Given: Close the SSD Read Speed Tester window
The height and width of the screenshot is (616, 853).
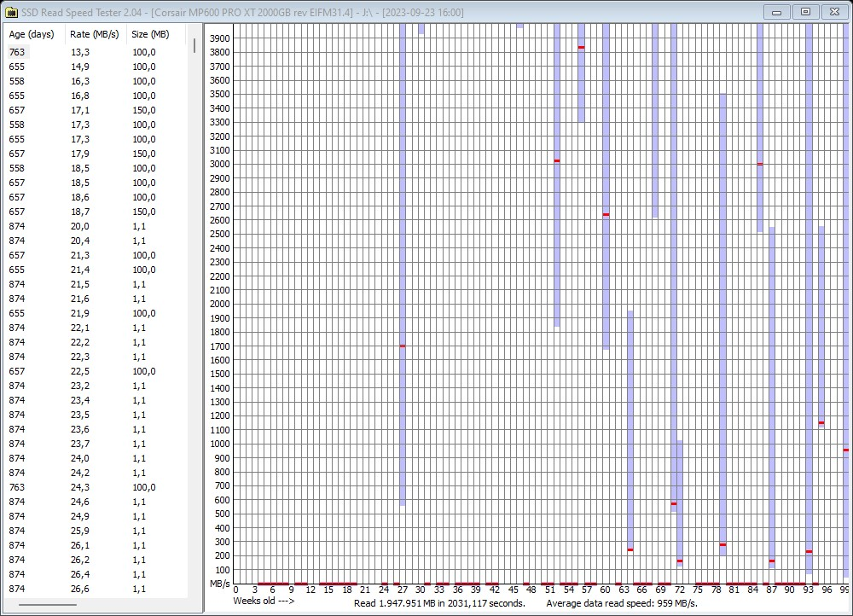Looking at the screenshot, I should (x=834, y=11).
